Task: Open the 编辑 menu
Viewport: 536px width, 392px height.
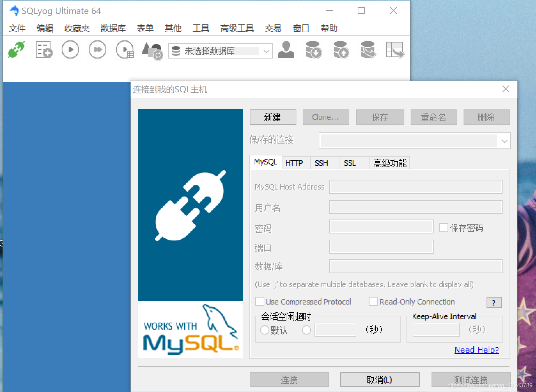Action: click(x=45, y=28)
